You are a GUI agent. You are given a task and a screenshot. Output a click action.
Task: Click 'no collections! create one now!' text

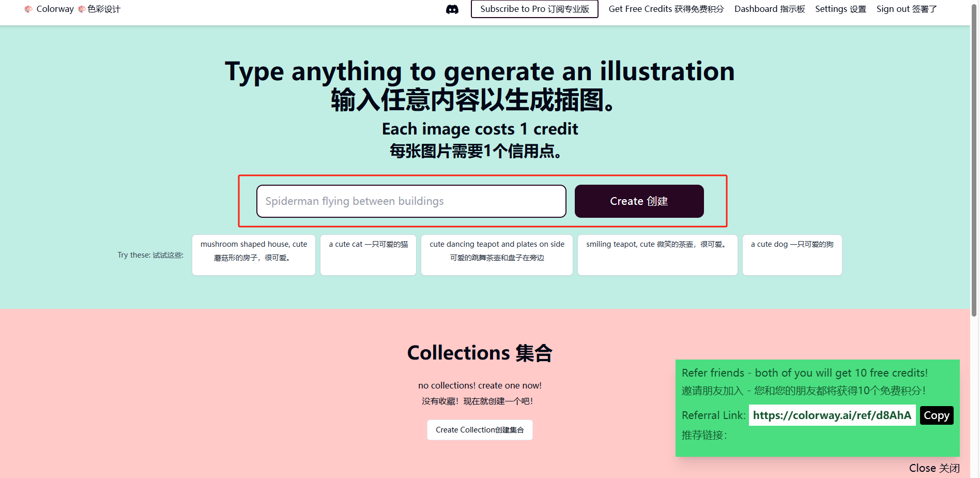[480, 385]
